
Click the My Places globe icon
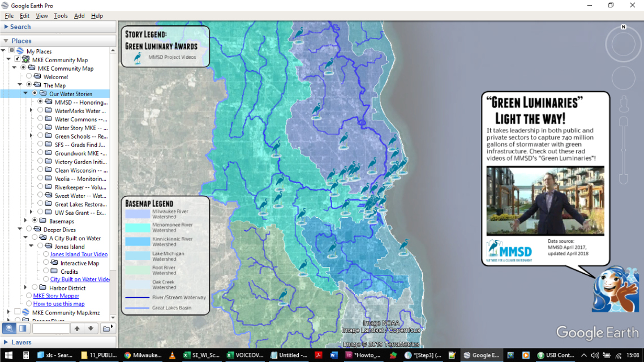tap(20, 51)
